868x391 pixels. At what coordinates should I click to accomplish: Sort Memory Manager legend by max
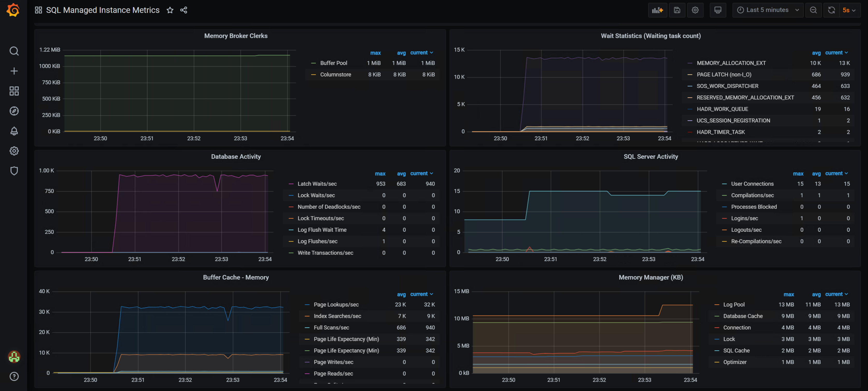pos(788,294)
